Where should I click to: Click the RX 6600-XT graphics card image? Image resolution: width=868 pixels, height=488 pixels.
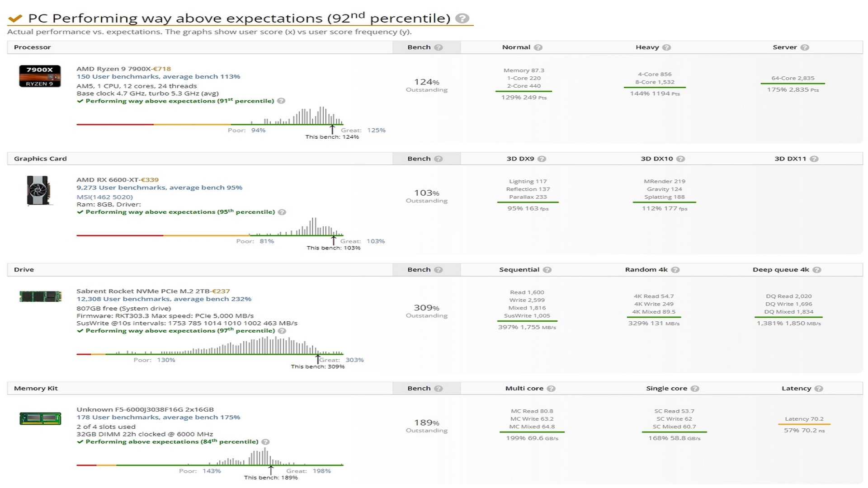[x=39, y=191]
